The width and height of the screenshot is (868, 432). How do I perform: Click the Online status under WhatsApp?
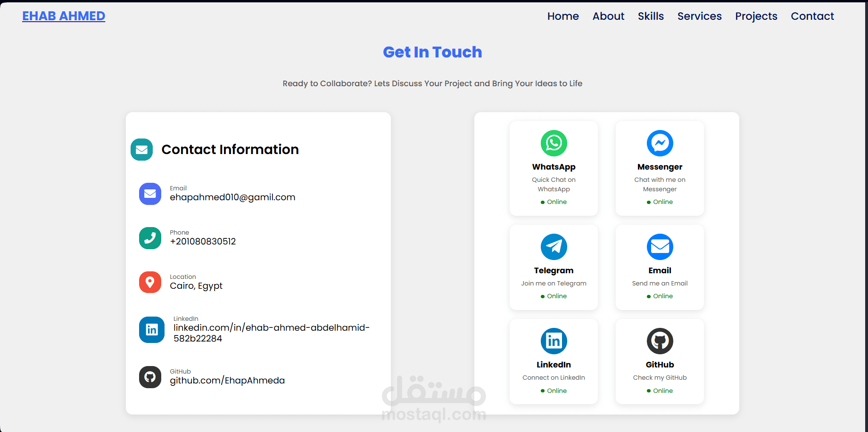pyautogui.click(x=554, y=202)
